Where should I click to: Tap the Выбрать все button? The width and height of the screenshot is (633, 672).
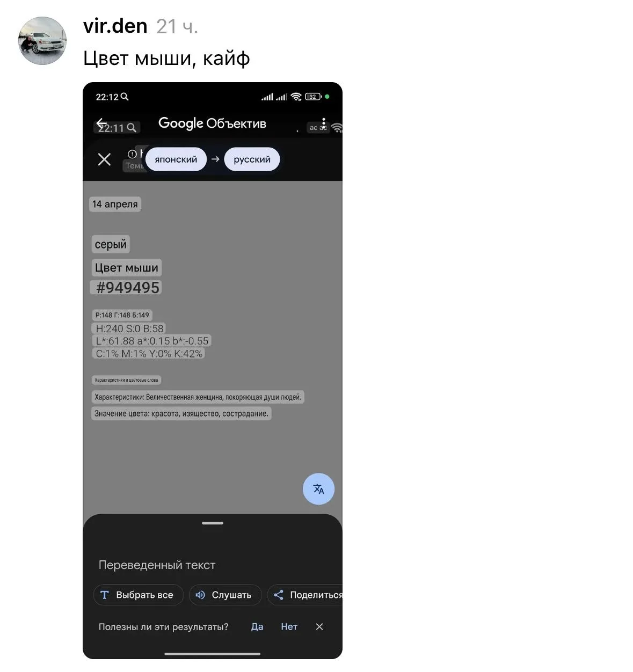138,595
